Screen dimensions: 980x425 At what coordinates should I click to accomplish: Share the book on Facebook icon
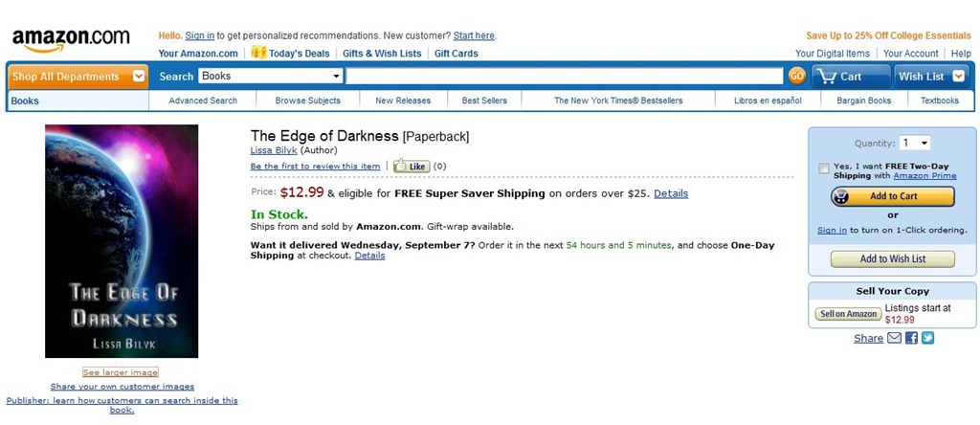(911, 338)
